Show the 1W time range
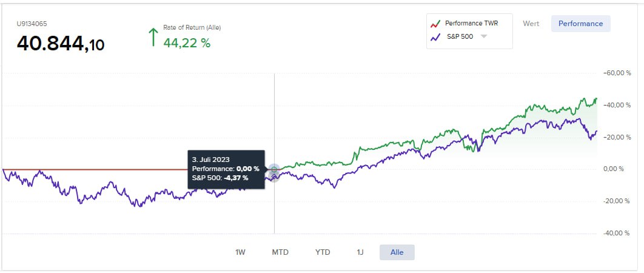This screenshot has width=644, height=273. point(241,252)
